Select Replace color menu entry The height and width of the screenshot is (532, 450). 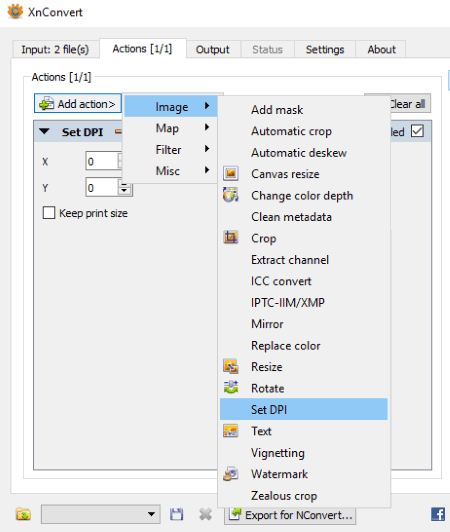(x=304, y=345)
